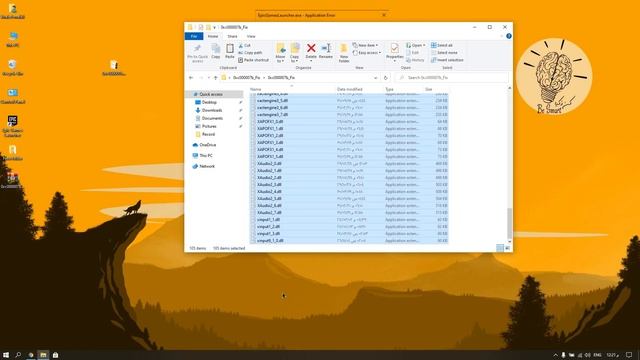
Task: Click File Explorer icon on taskbar
Action: [x=43, y=355]
